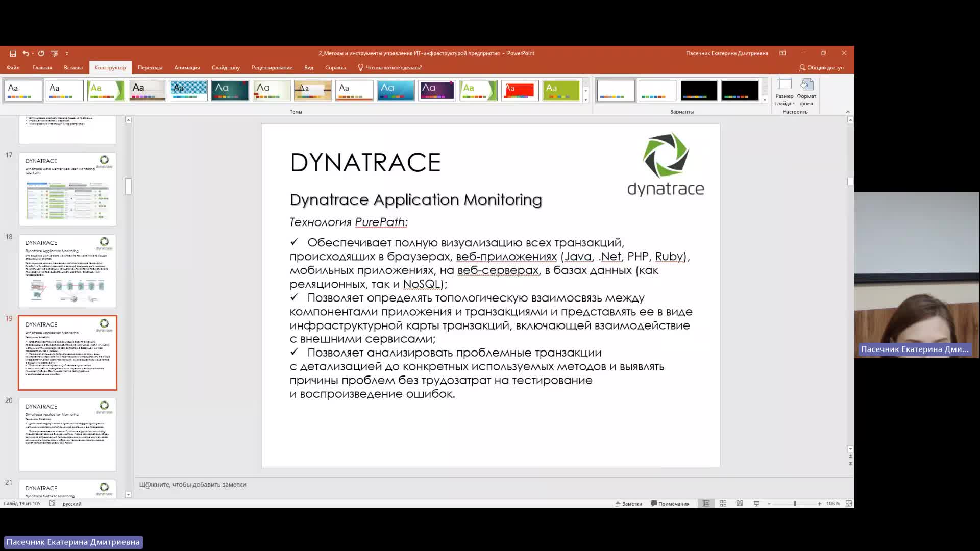
Task: Click the notes area 'Щёлкните, чтобы добавить заметки'
Action: coord(192,485)
